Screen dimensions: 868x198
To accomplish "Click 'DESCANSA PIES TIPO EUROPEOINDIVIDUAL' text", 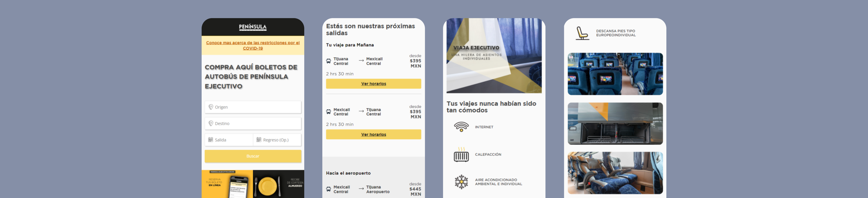I will click(616, 33).
